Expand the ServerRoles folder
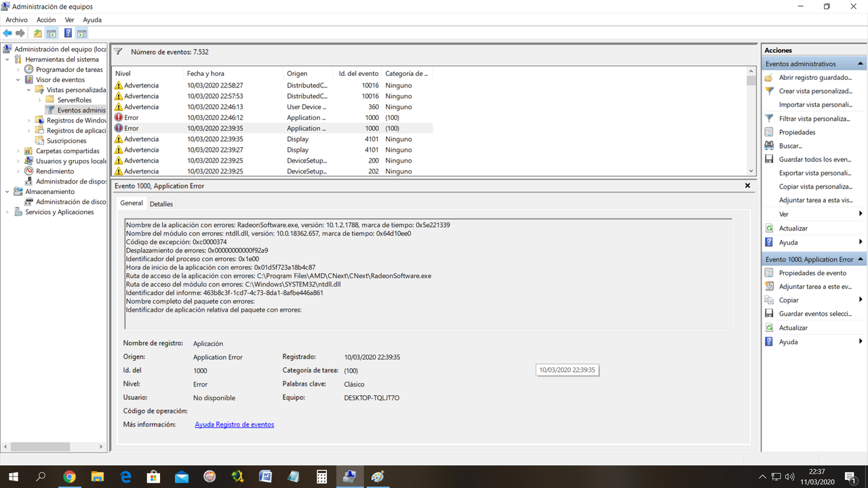 click(40, 100)
